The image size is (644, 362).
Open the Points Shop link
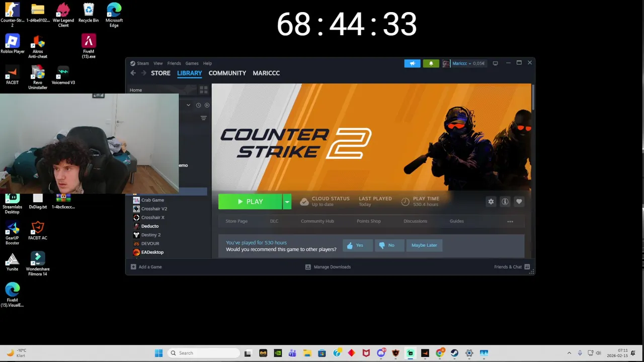point(369,221)
